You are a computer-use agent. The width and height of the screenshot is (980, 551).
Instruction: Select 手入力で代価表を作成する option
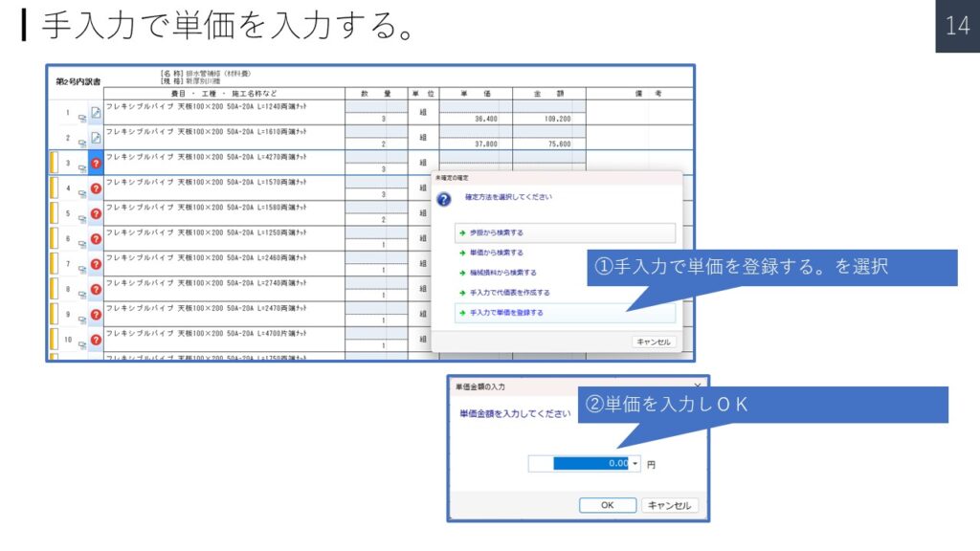pos(509,293)
